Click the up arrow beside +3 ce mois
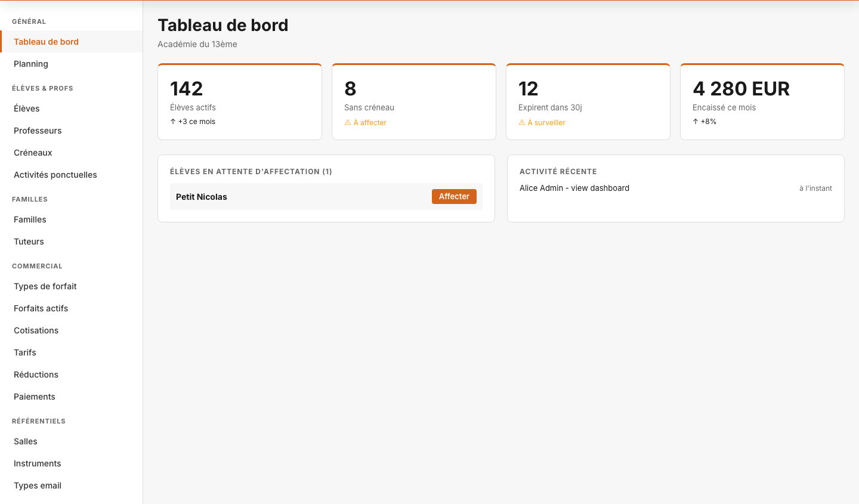 point(173,121)
